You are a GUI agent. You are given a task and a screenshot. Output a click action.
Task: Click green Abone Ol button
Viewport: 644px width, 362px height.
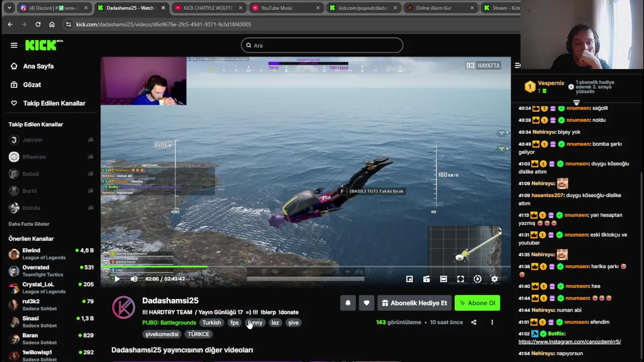477,303
